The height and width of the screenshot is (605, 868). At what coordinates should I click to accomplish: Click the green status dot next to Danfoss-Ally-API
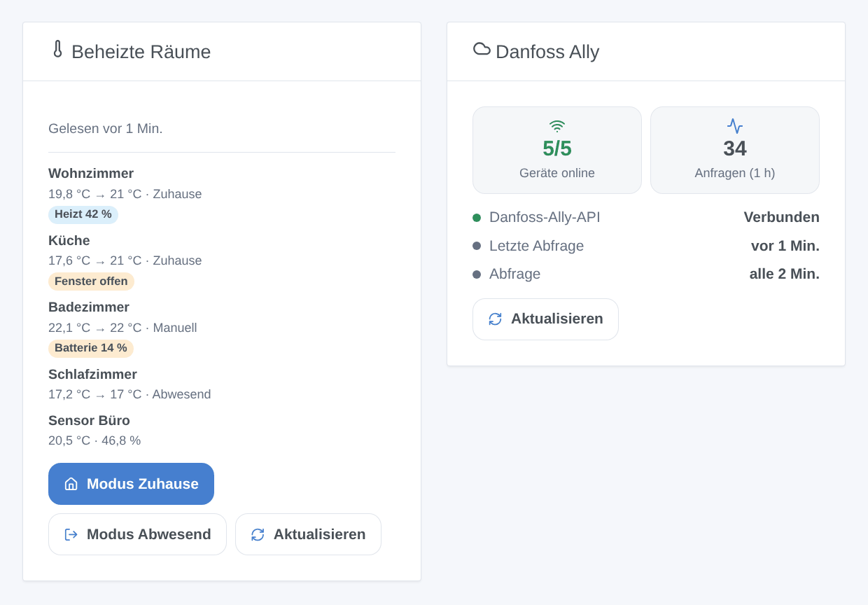pyautogui.click(x=477, y=218)
